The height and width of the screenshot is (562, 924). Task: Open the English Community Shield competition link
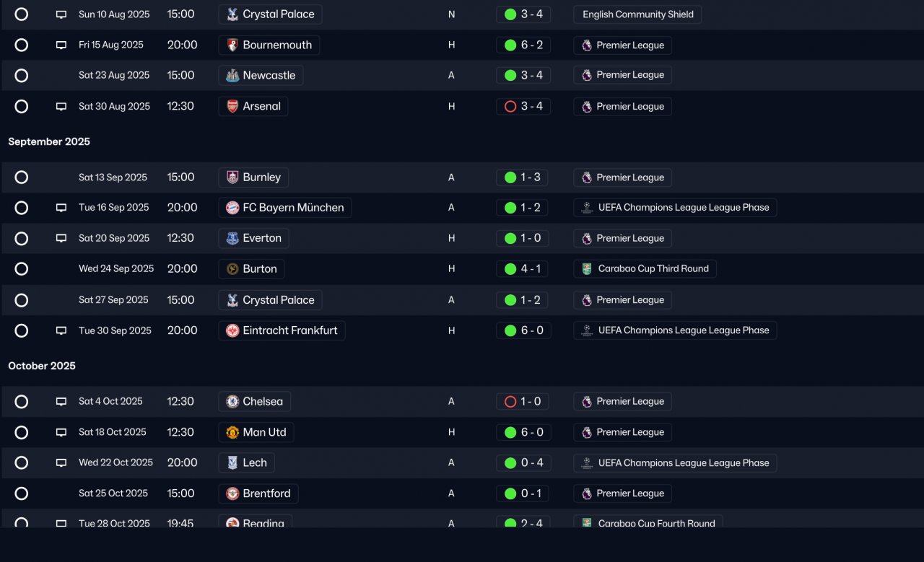click(x=637, y=14)
